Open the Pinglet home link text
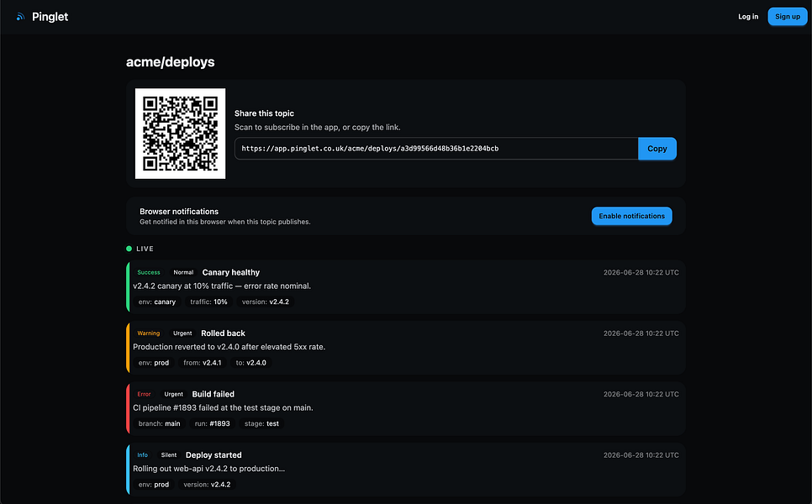Image resolution: width=812 pixels, height=504 pixels. pos(50,17)
